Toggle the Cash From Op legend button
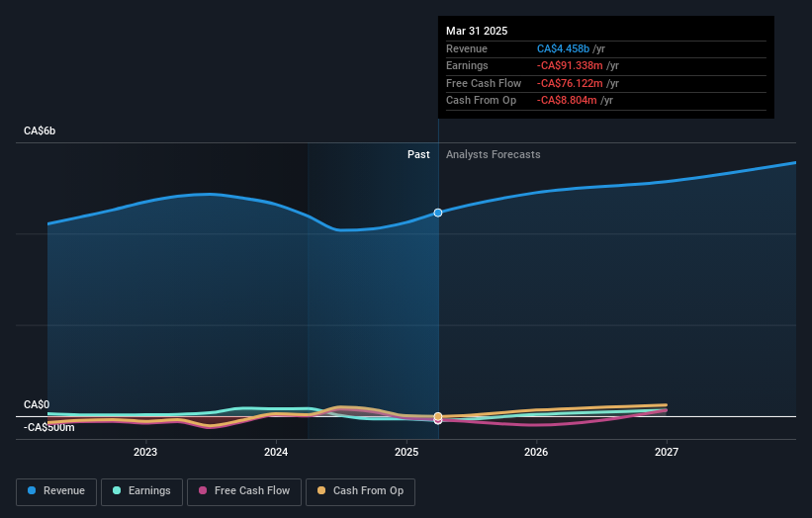 (x=360, y=491)
